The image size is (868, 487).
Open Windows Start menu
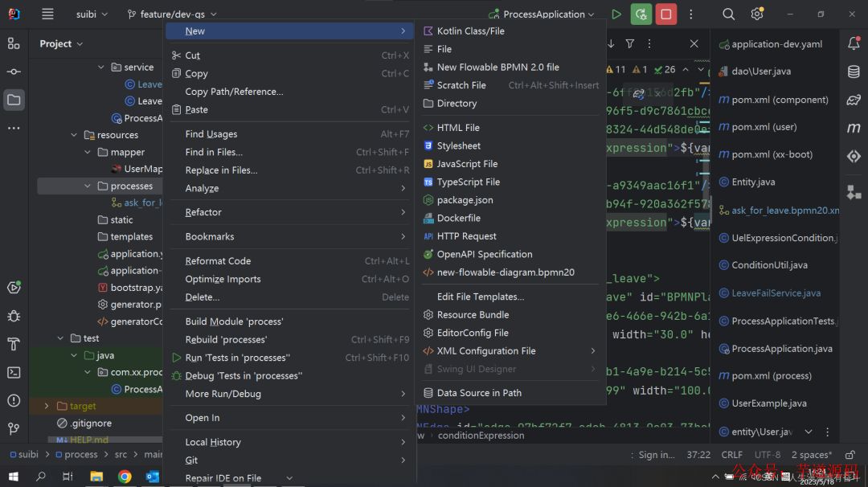click(14, 477)
